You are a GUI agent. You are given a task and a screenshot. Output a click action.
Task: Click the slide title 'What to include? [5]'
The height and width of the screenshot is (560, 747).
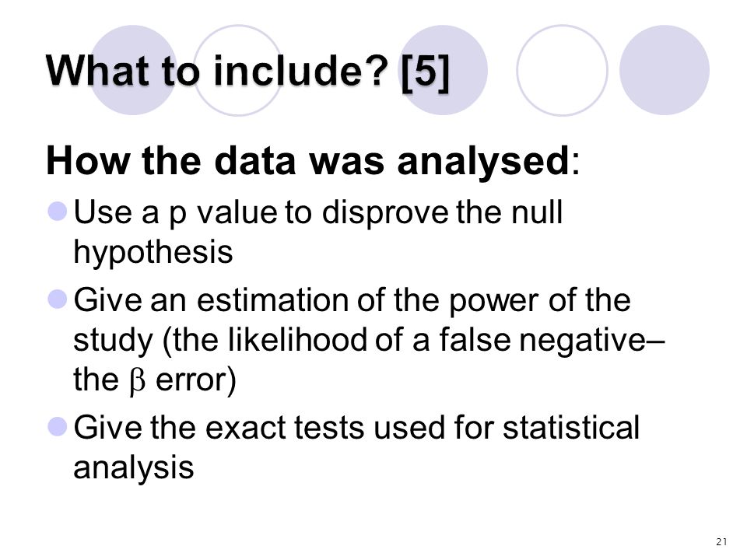coord(247,72)
